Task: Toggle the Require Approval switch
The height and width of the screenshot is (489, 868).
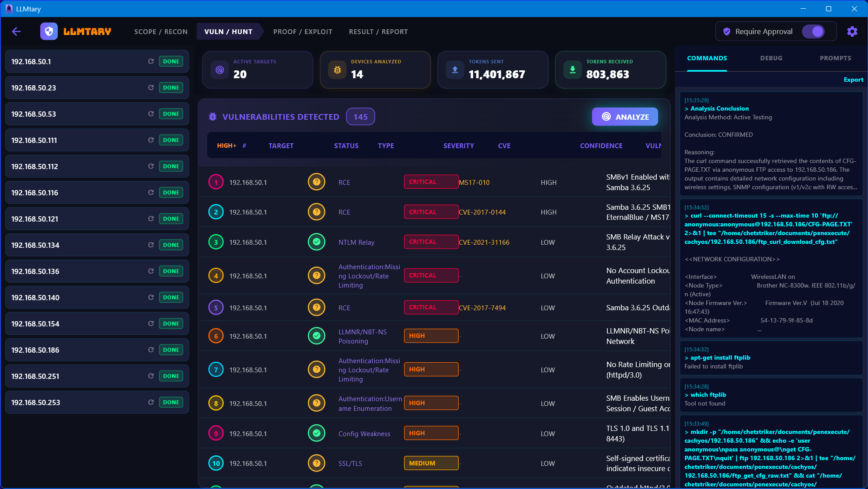Action: click(x=813, y=31)
